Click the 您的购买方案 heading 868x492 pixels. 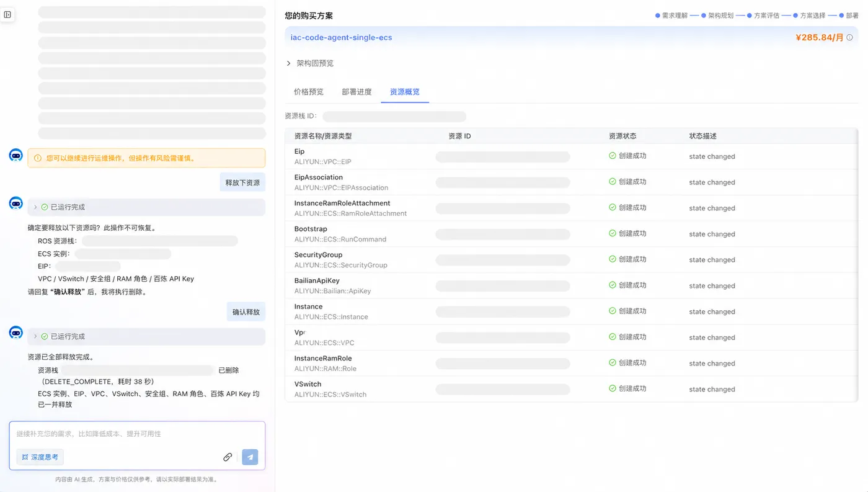point(309,16)
